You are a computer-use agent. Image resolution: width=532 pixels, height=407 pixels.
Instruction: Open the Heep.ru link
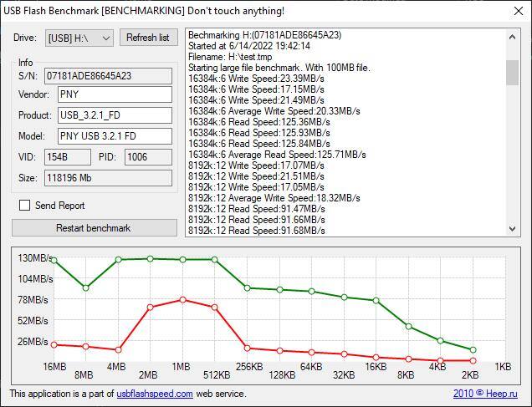(500, 394)
